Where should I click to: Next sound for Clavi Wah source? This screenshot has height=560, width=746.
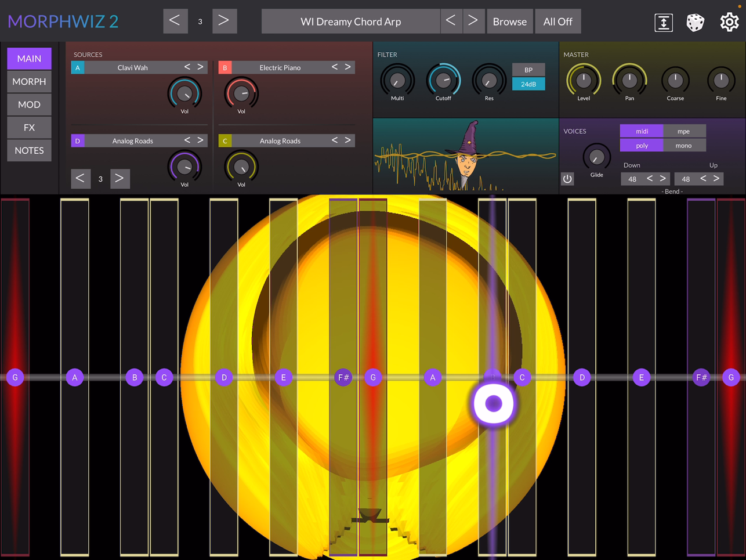tap(200, 67)
